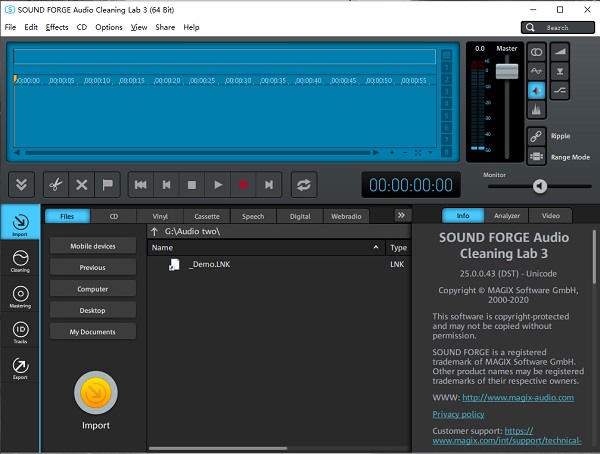Select the Export sidebar section

[x=20, y=368]
